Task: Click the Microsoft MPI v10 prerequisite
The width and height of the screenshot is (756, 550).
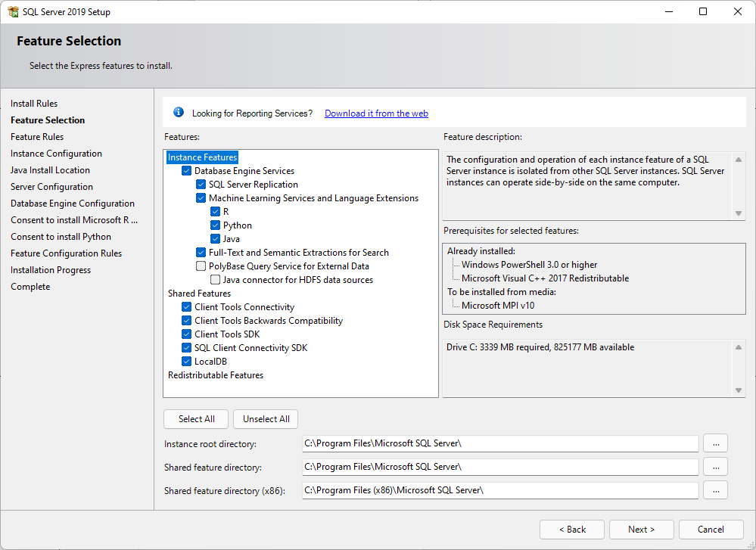Action: click(x=498, y=305)
